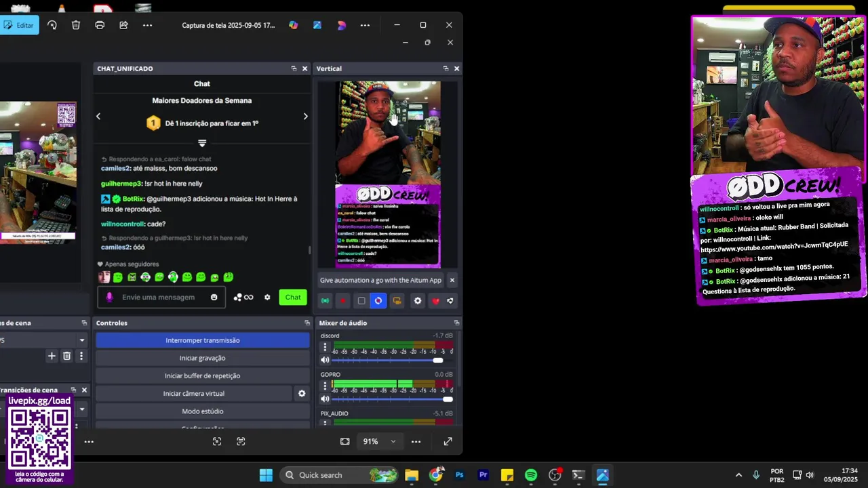Share the screenshot via the share icon
Viewport: 868px width, 488px height.
(x=123, y=25)
